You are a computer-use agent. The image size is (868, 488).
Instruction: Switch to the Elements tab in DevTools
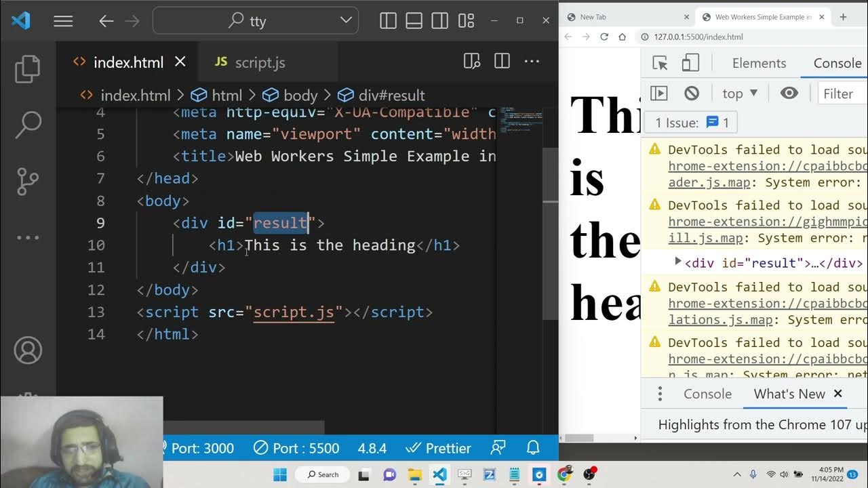(759, 63)
